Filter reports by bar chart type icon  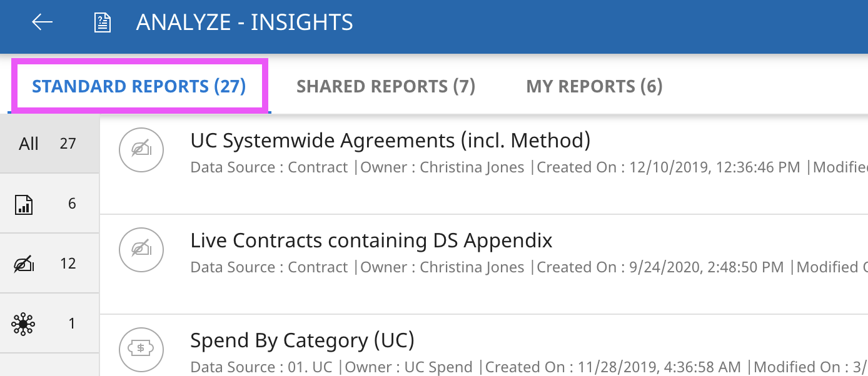point(24,204)
